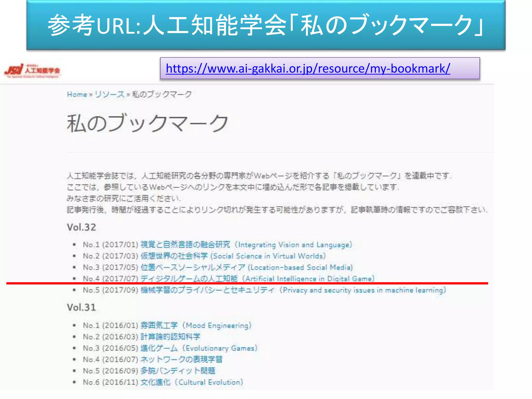Open ディジタルゲームの人工知能 article link
Image resolution: width=532 pixels, height=399 pixels.
click(x=257, y=278)
